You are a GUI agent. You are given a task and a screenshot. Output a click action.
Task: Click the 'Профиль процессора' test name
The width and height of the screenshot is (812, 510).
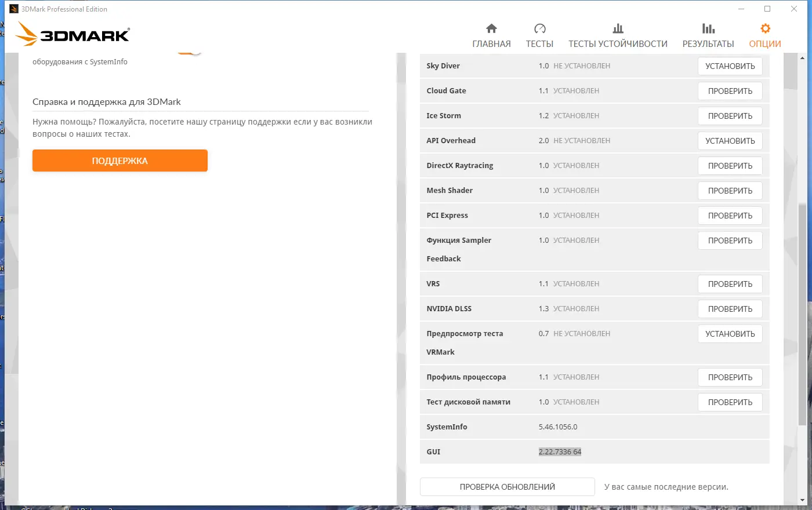pos(466,377)
